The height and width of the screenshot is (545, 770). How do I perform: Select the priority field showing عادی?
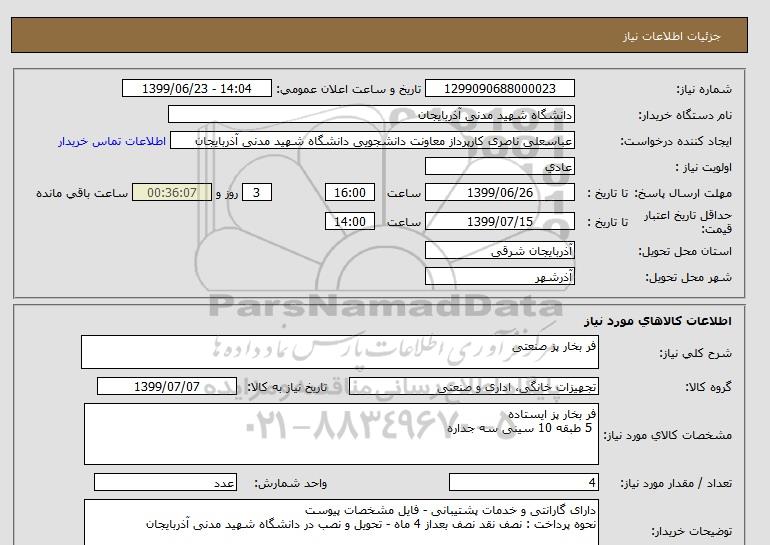tap(499, 166)
